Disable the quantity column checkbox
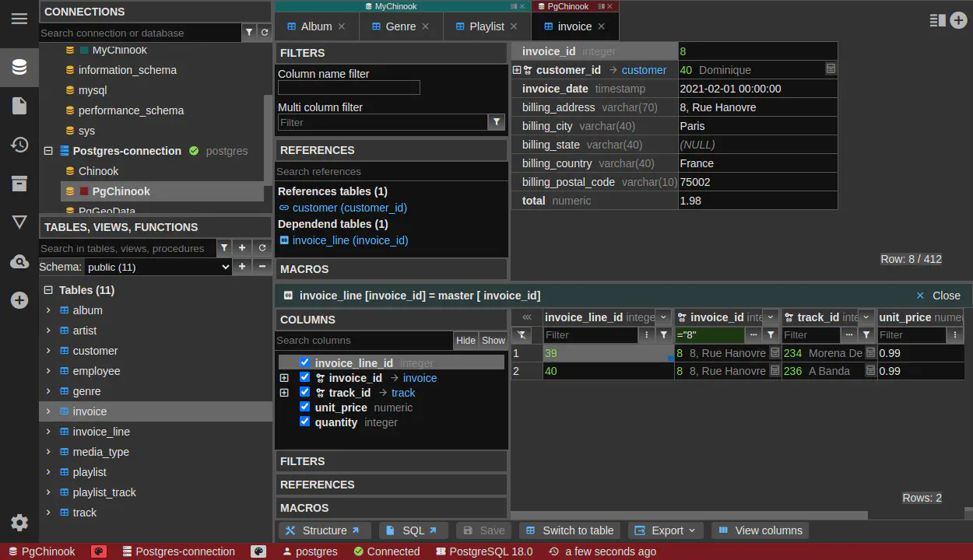 [x=305, y=422]
